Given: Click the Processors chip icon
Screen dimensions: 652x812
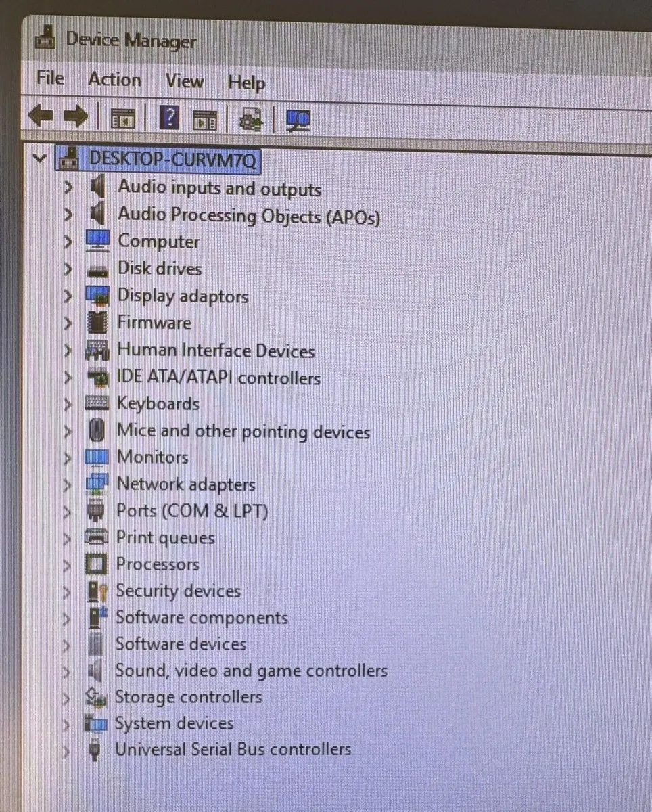Looking at the screenshot, I should 96,564.
